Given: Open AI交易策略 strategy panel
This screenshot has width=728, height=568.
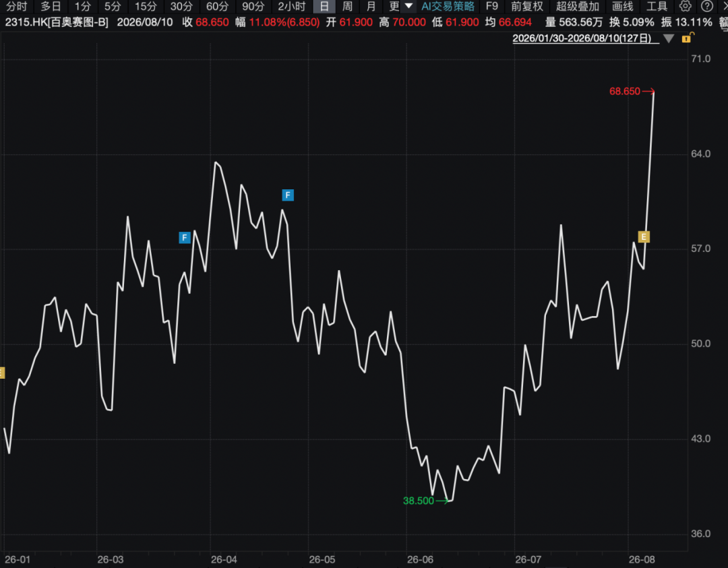Looking at the screenshot, I should 448,7.
